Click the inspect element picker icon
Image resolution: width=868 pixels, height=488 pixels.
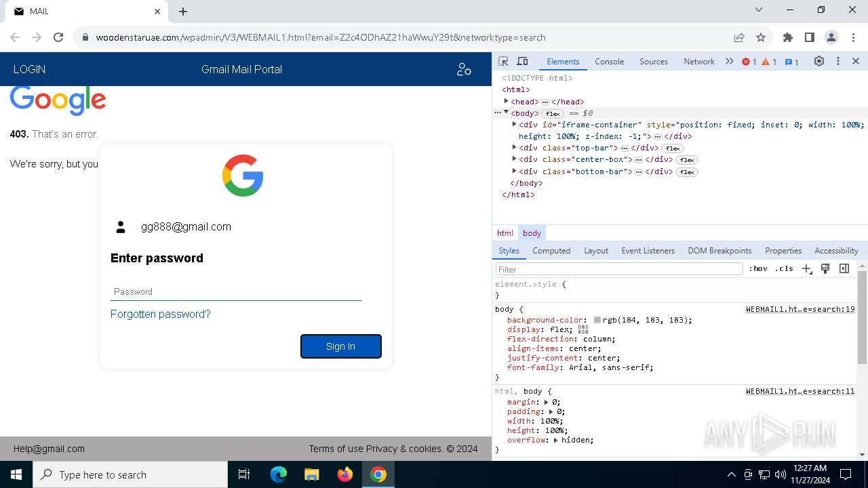(503, 61)
